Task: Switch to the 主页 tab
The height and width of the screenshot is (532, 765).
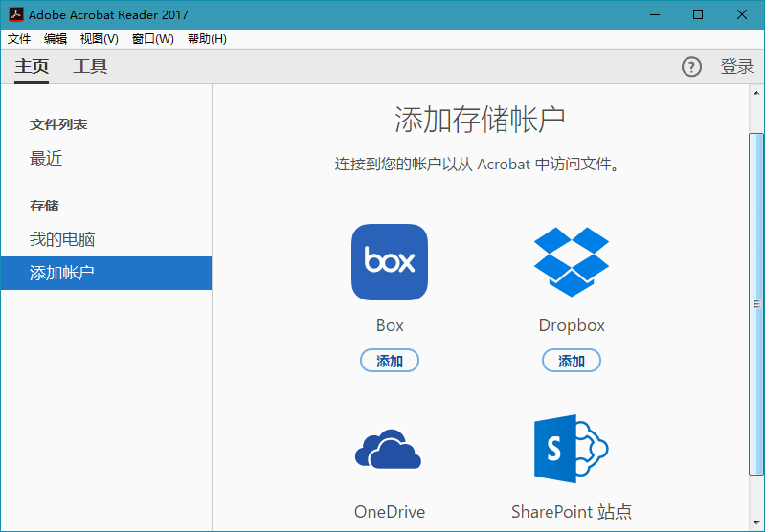Action: 32,67
